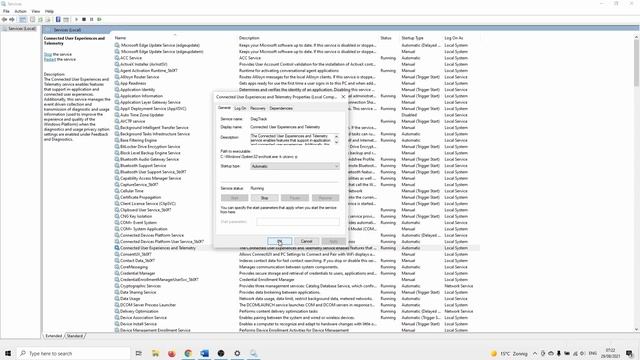Click the Restart the service link

50,59
